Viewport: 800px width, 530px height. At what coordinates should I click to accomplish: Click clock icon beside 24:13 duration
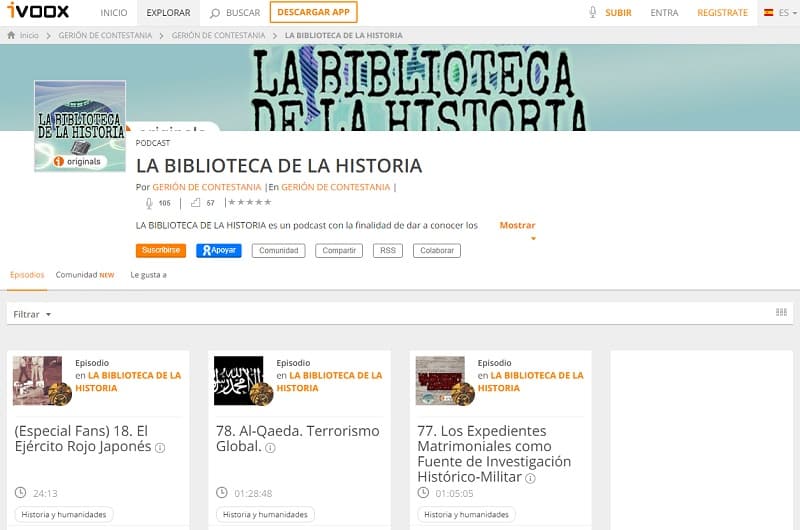(20, 493)
